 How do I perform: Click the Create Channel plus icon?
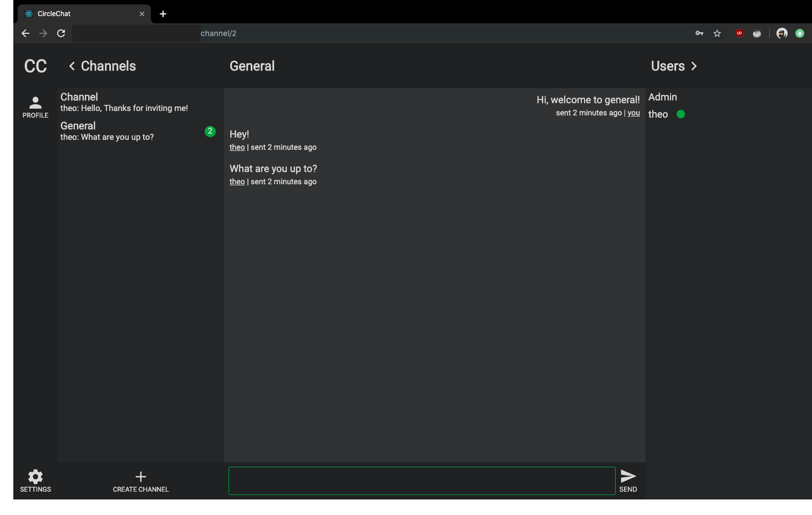coord(141,477)
